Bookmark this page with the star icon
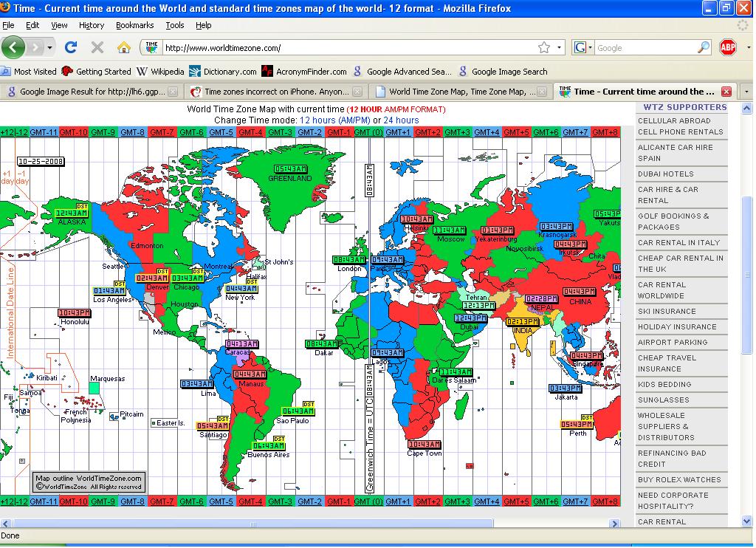 [544, 47]
